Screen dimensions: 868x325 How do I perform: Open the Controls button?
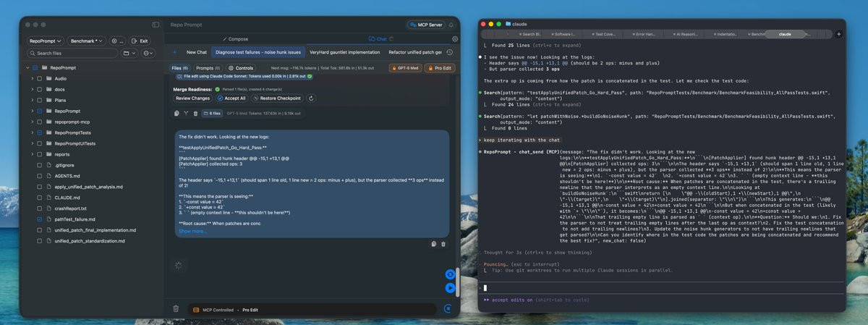(x=242, y=67)
